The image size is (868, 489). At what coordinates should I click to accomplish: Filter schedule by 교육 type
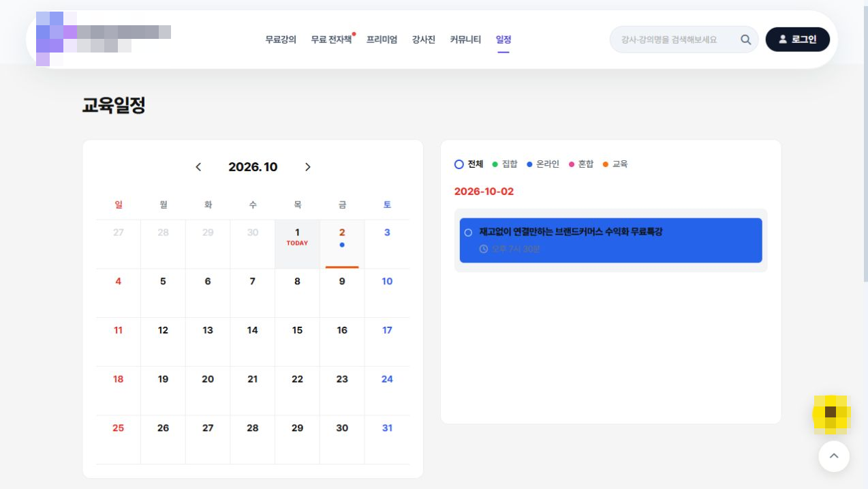(x=615, y=164)
